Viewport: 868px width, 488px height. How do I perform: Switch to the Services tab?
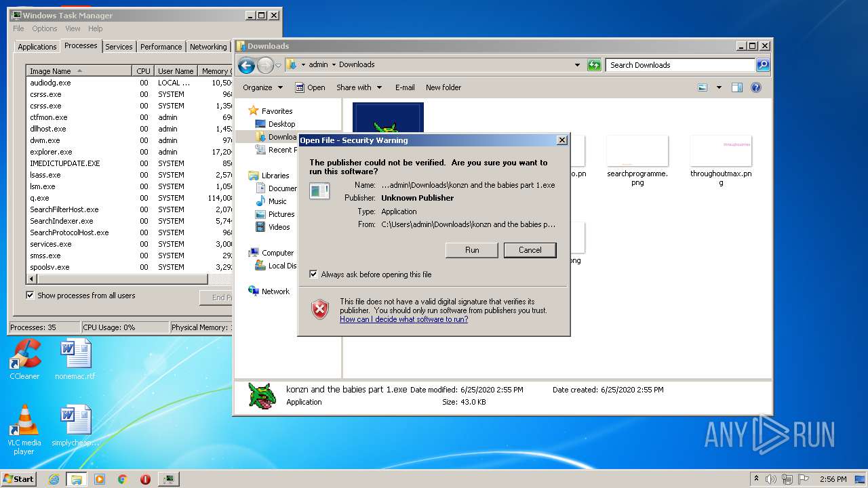tap(119, 47)
